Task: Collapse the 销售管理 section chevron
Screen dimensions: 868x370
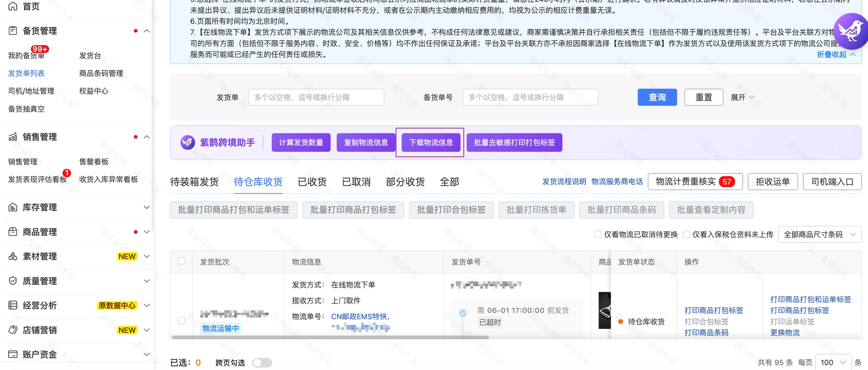Action: [x=146, y=137]
